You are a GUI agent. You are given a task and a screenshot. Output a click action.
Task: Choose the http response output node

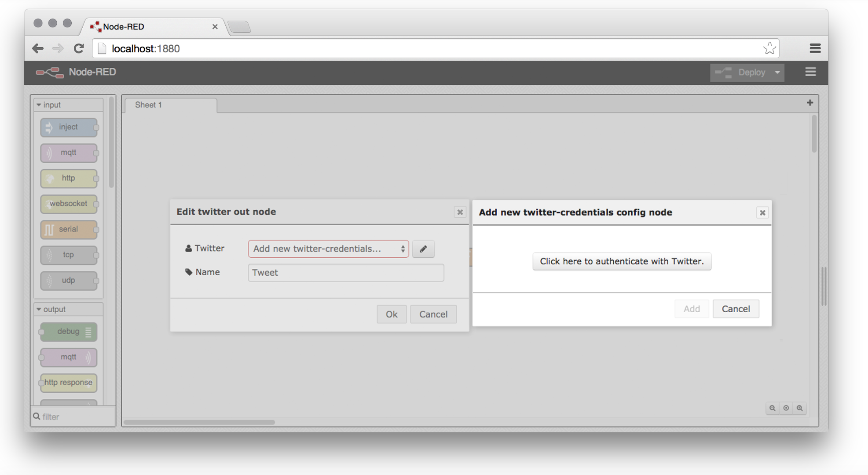coord(69,383)
